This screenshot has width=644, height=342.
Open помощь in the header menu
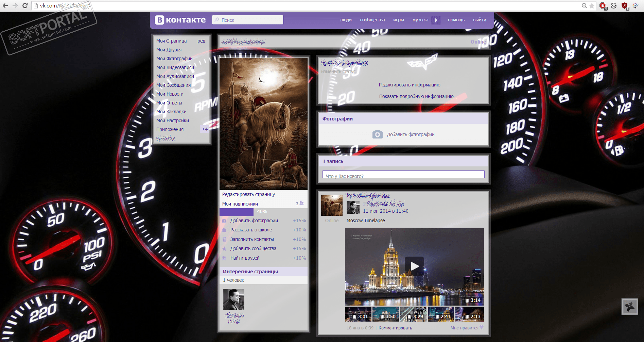coord(456,20)
